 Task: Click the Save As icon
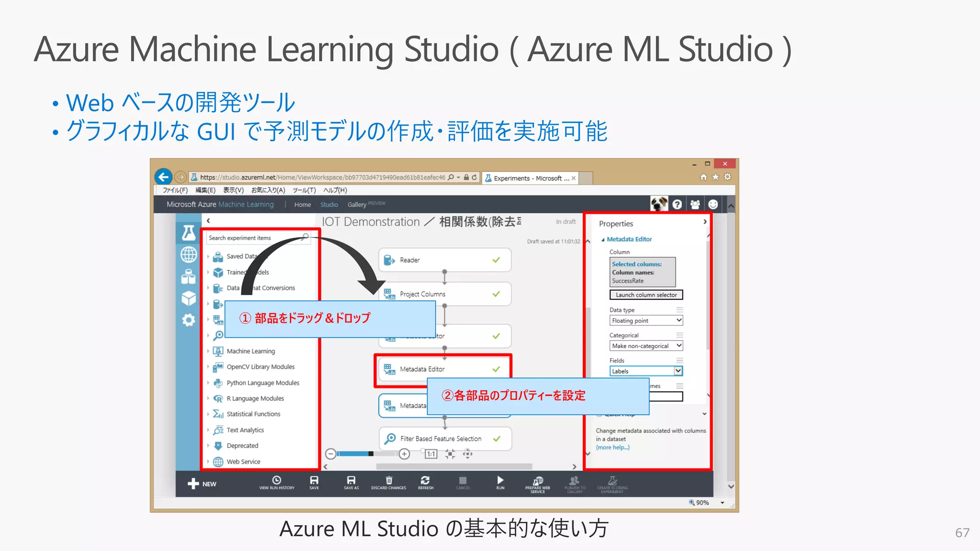tap(351, 483)
